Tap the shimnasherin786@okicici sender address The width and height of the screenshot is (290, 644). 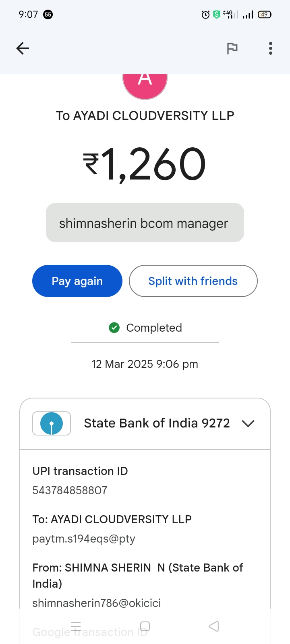tap(97, 603)
